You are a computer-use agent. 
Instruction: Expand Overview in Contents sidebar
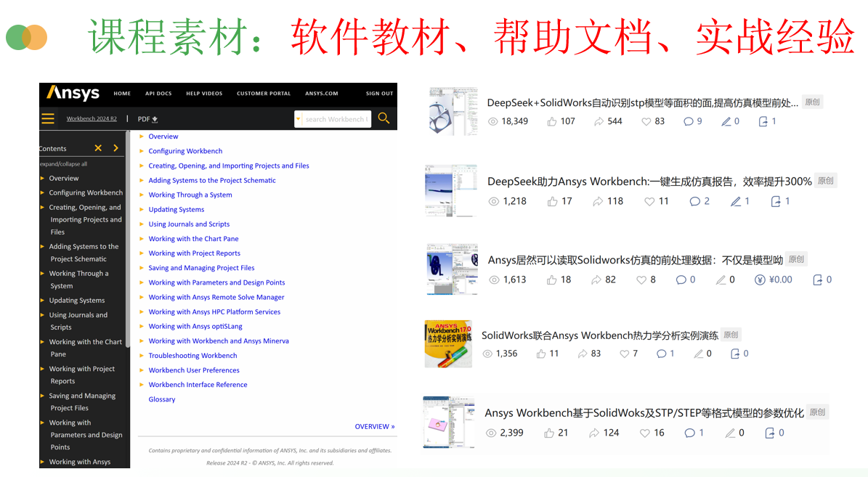coord(42,178)
